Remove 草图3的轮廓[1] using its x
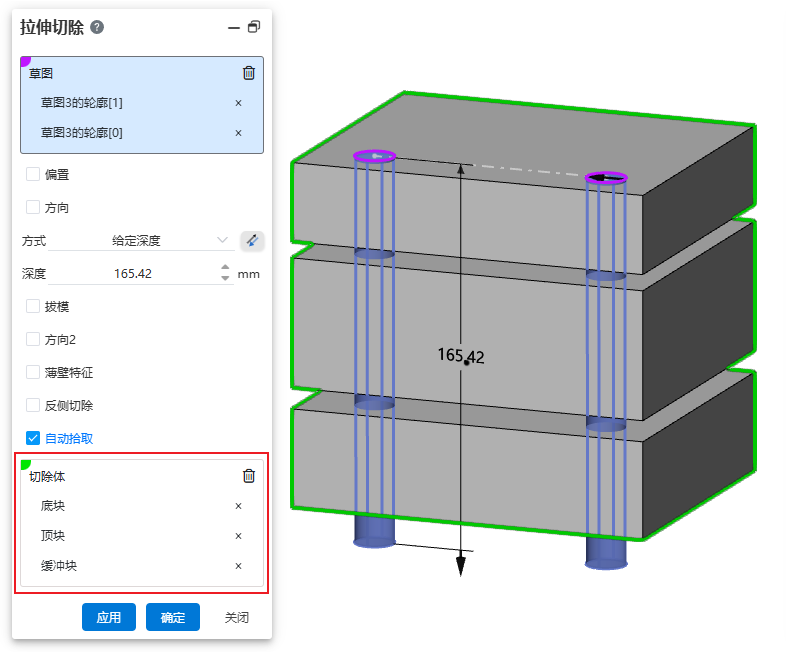This screenshot has width=786, height=652. [238, 103]
